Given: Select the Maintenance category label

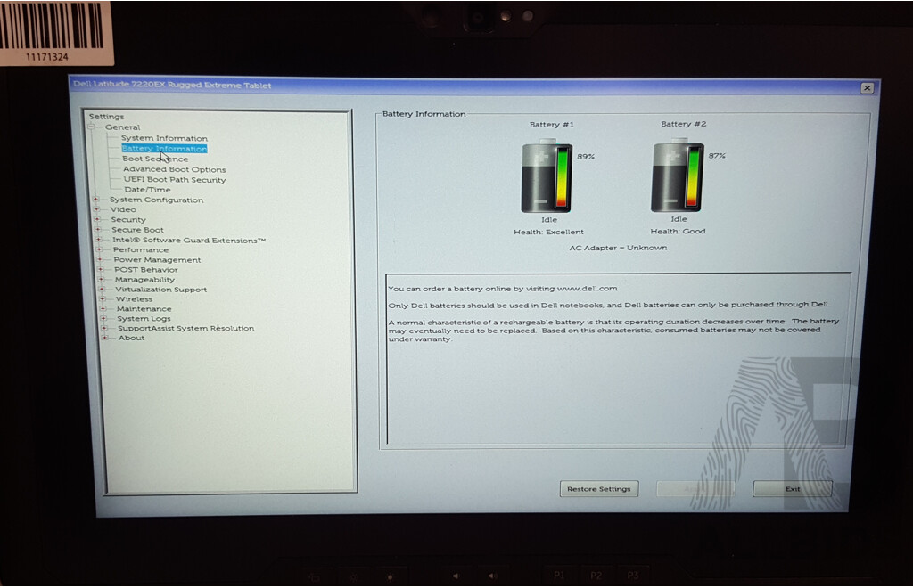Looking at the screenshot, I should [144, 309].
